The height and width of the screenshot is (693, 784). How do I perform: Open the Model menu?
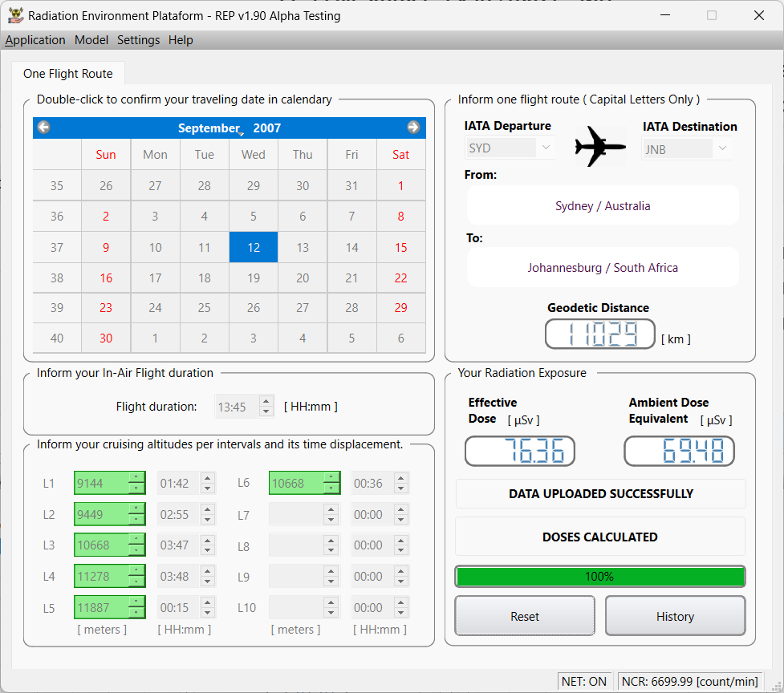pos(91,40)
